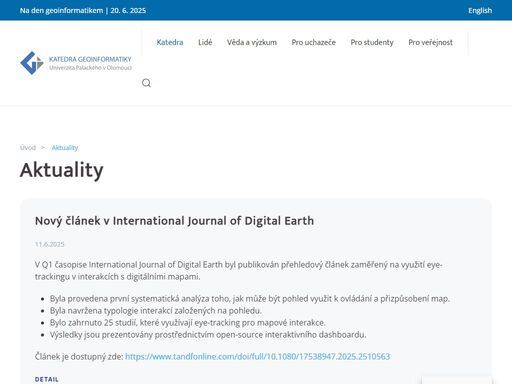Open Pro studenty menu
The image size is (512, 384).
coord(372,42)
